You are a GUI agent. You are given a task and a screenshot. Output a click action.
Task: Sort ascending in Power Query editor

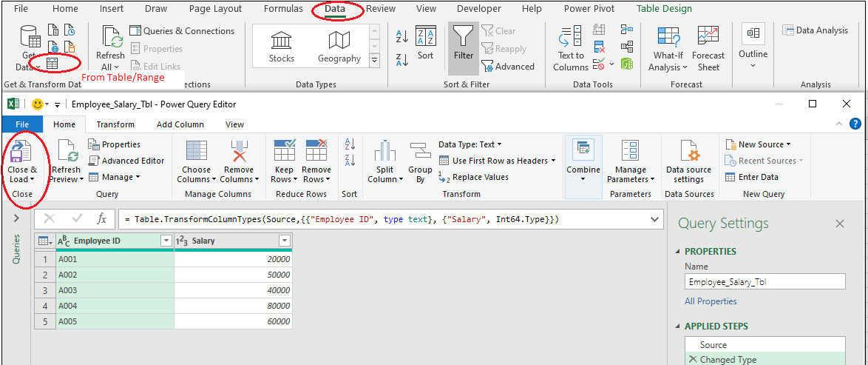pyautogui.click(x=349, y=144)
